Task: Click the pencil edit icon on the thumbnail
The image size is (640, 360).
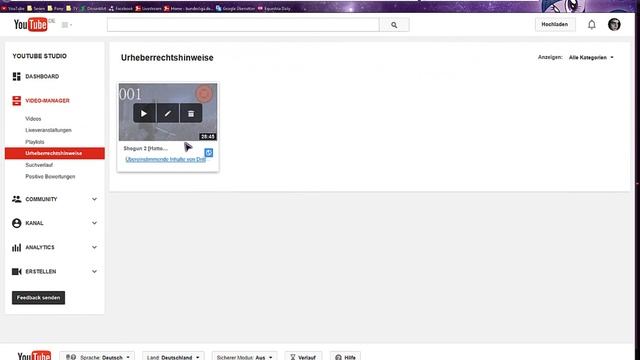Action: point(168,113)
